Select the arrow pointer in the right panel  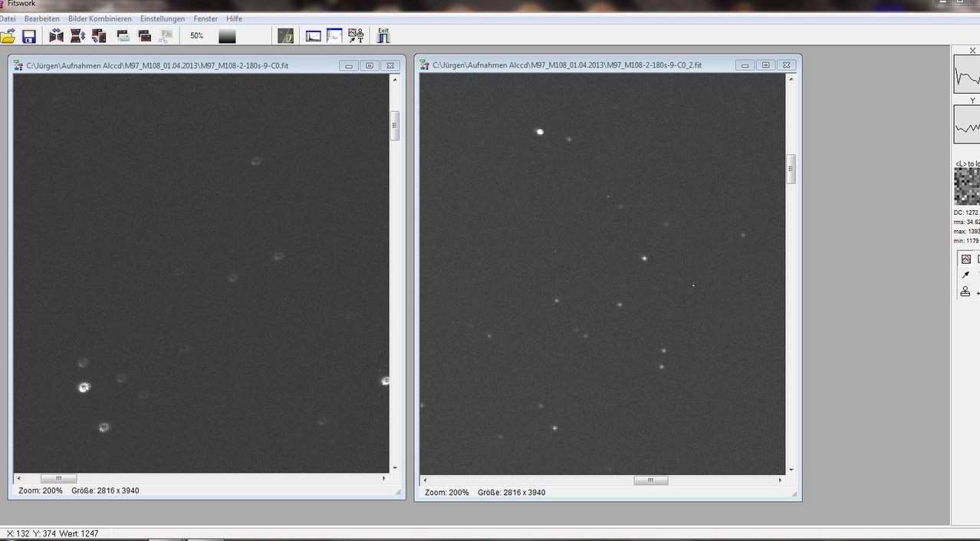(x=965, y=274)
